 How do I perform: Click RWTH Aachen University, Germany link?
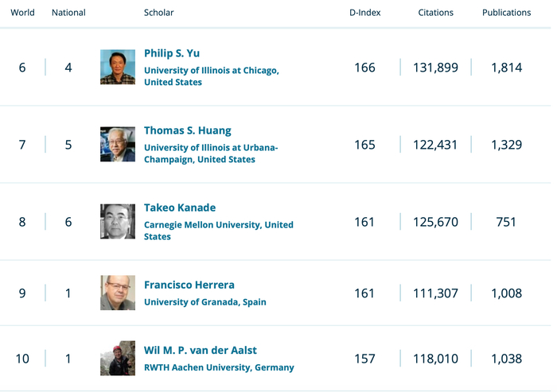coord(219,367)
